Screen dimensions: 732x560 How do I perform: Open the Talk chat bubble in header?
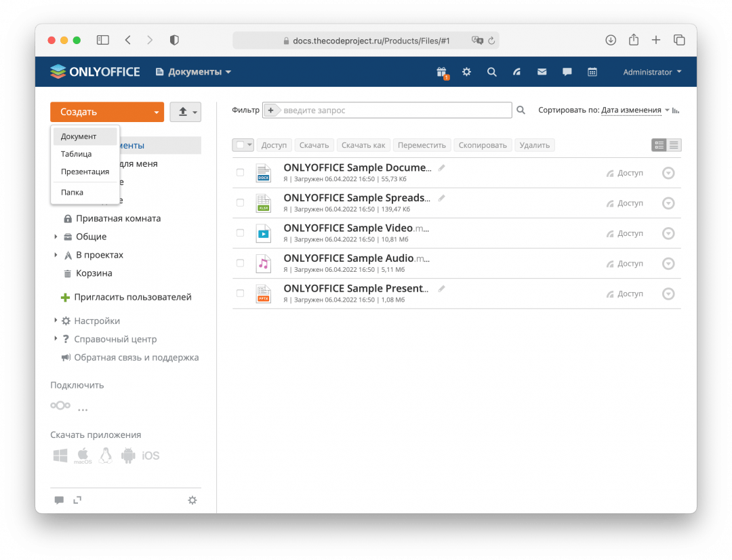(567, 72)
